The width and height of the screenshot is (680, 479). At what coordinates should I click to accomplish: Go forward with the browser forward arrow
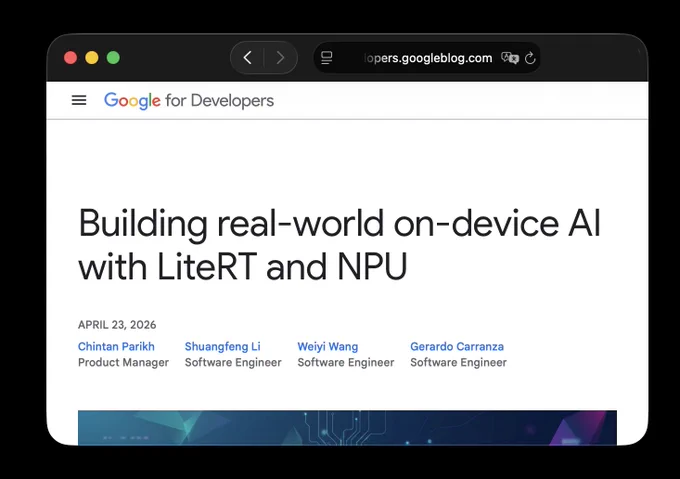(x=280, y=58)
